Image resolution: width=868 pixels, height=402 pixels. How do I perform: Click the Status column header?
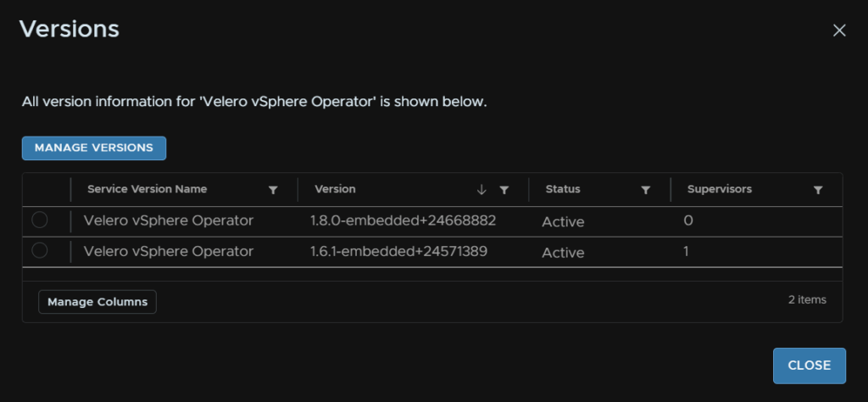click(563, 189)
